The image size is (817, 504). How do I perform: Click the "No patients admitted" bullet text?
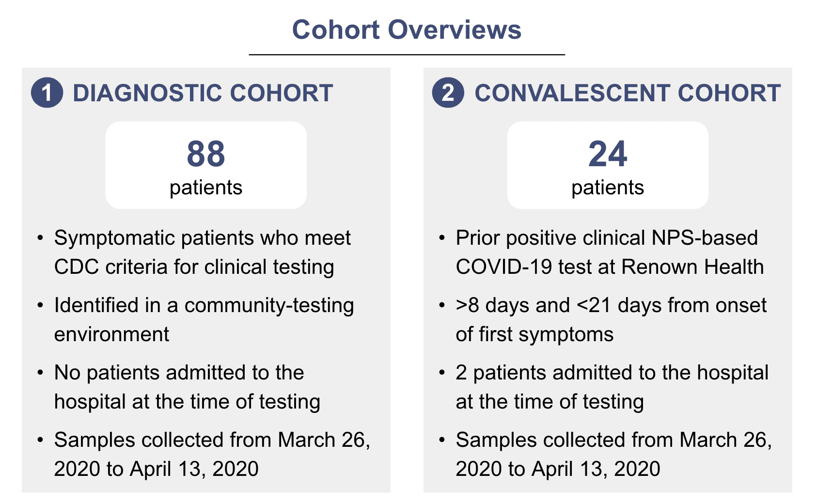187,387
